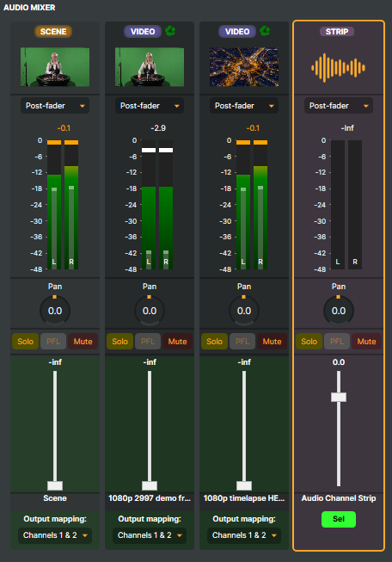
Task: Click the green sync icon beside first VIDEO badge
Action: 170,31
